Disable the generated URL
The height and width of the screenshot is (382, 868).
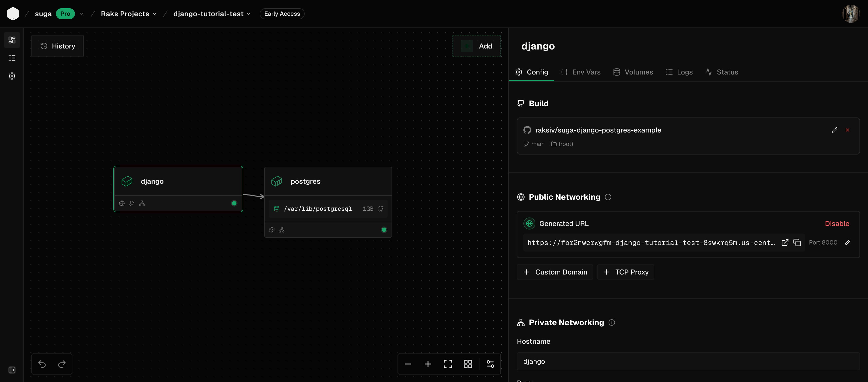pyautogui.click(x=837, y=223)
